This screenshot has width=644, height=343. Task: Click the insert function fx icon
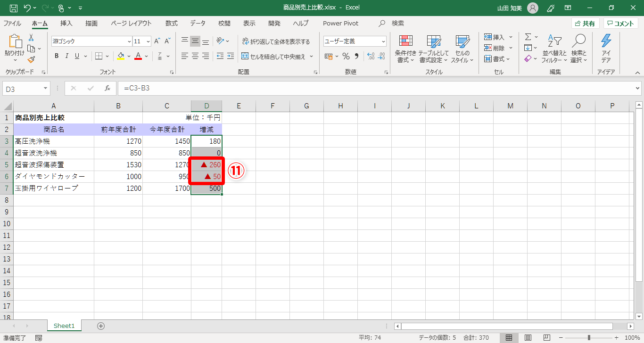(x=107, y=88)
